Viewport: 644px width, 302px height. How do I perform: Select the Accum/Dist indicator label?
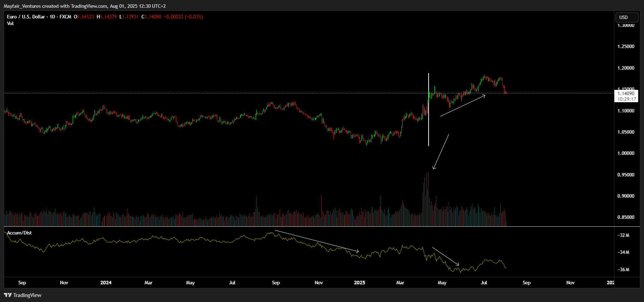[19, 233]
